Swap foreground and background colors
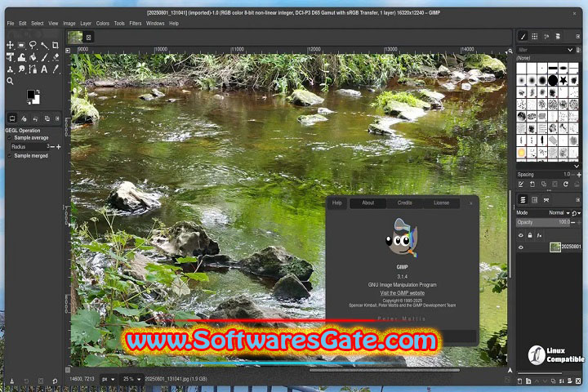The image size is (588, 392). tap(38, 91)
